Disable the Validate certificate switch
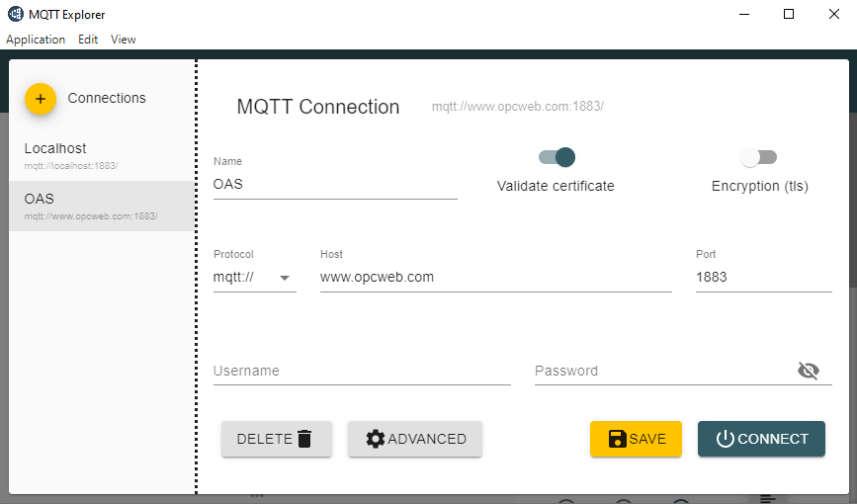Viewport: 857px width, 504px height. (x=557, y=157)
